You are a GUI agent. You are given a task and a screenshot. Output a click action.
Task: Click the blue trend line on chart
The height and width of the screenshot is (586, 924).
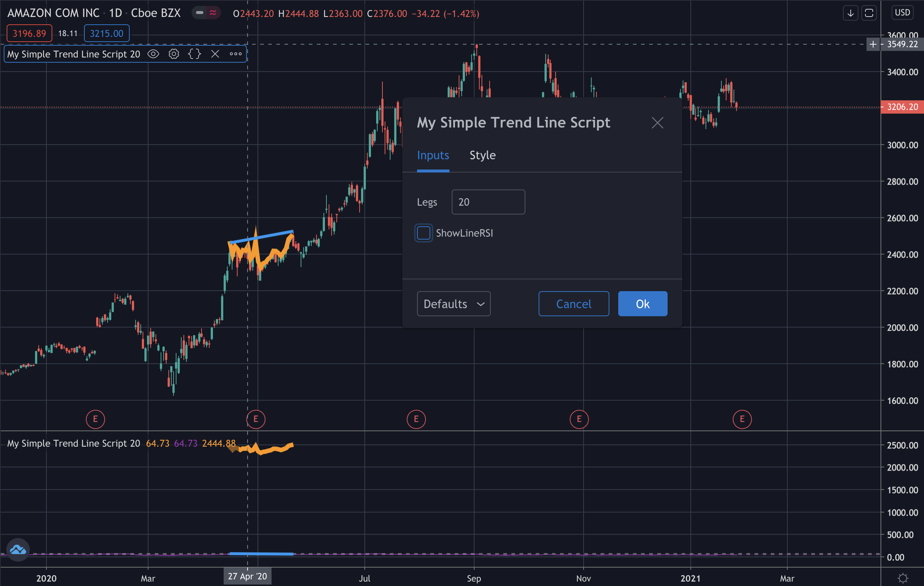(261, 237)
